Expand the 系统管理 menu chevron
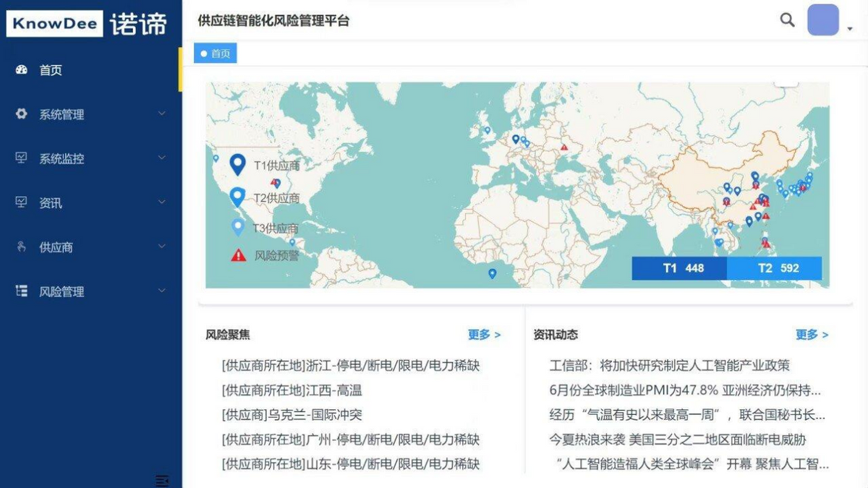This screenshot has width=868, height=488. pos(162,114)
